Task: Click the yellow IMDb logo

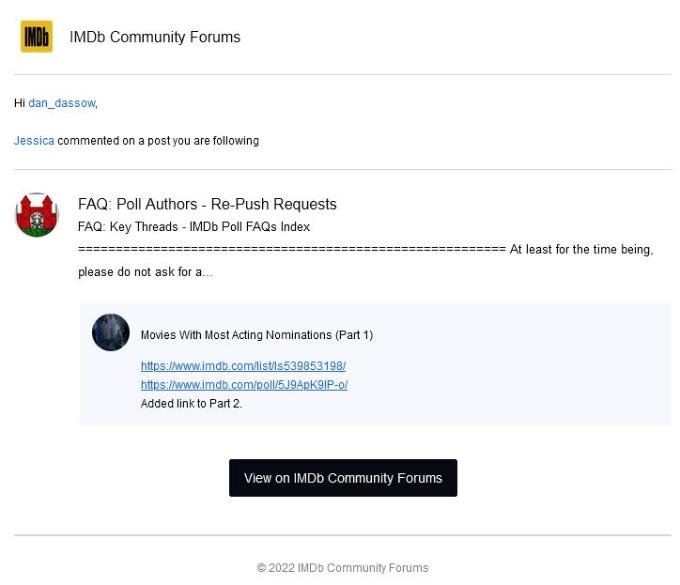Action: pyautogui.click(x=37, y=37)
